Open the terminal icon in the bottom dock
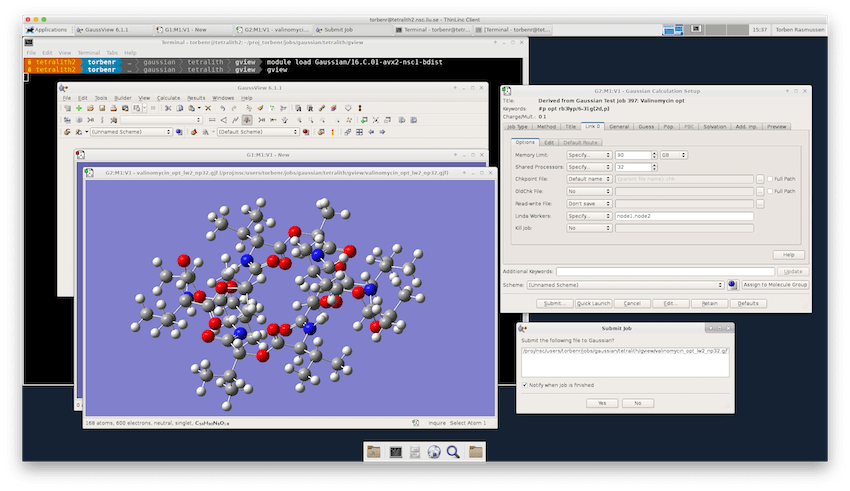 [x=395, y=452]
